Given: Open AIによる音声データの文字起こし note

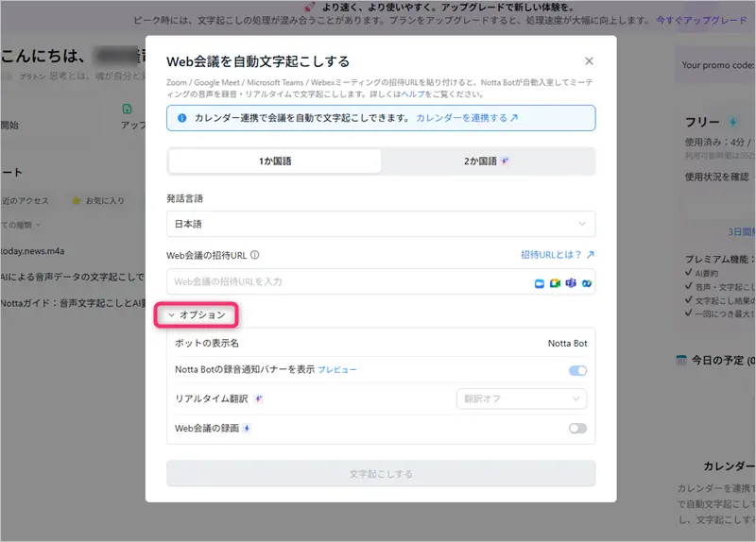Looking at the screenshot, I should pyautogui.click(x=73, y=277).
